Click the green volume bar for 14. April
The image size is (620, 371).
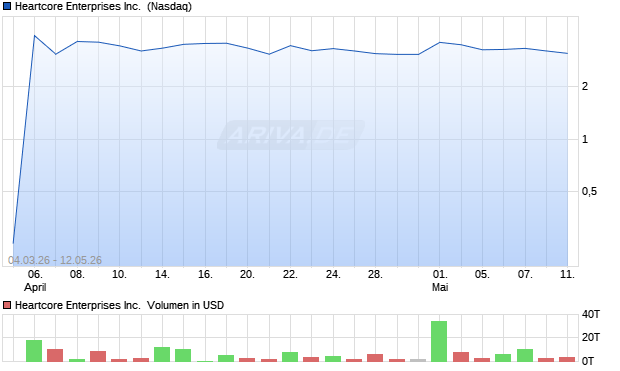pos(162,354)
